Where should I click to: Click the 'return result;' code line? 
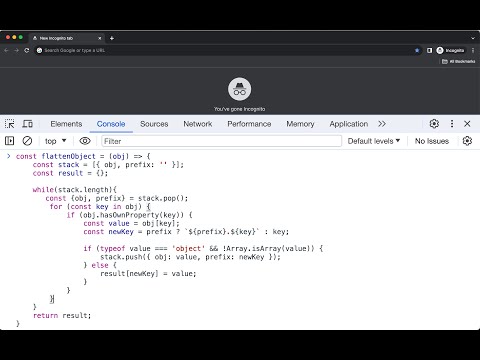point(62,315)
